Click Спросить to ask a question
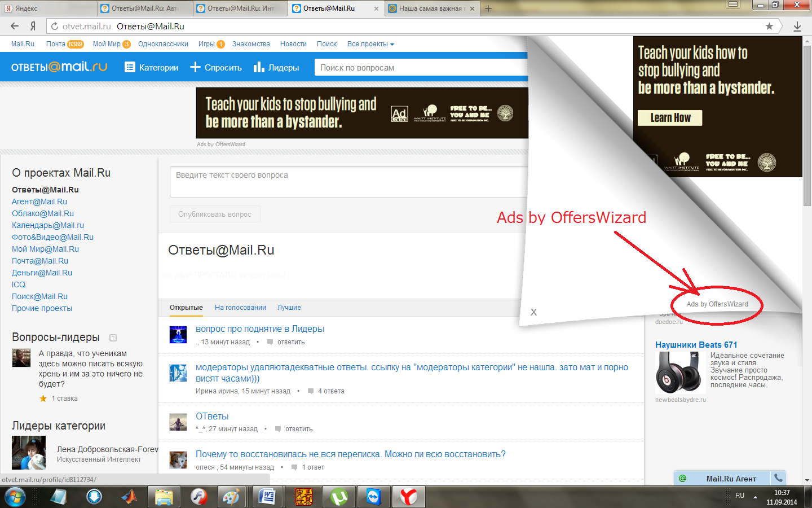Screen dimensions: 812x508 (216, 68)
